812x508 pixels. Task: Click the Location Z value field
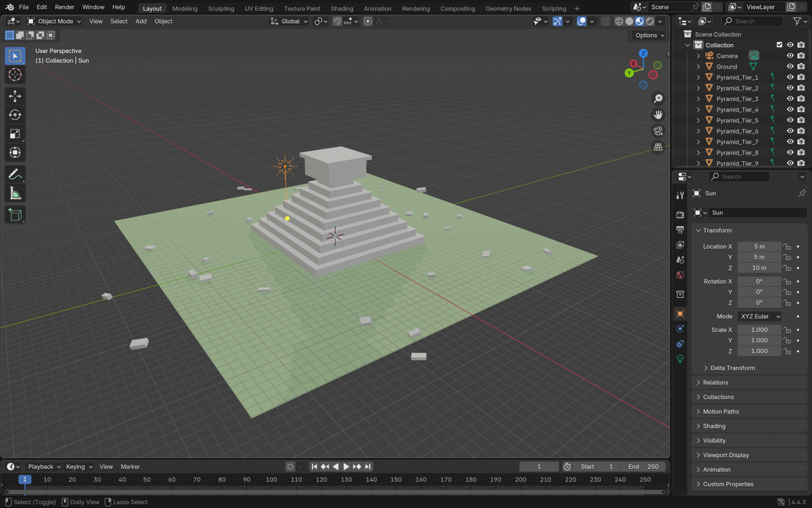click(x=759, y=268)
